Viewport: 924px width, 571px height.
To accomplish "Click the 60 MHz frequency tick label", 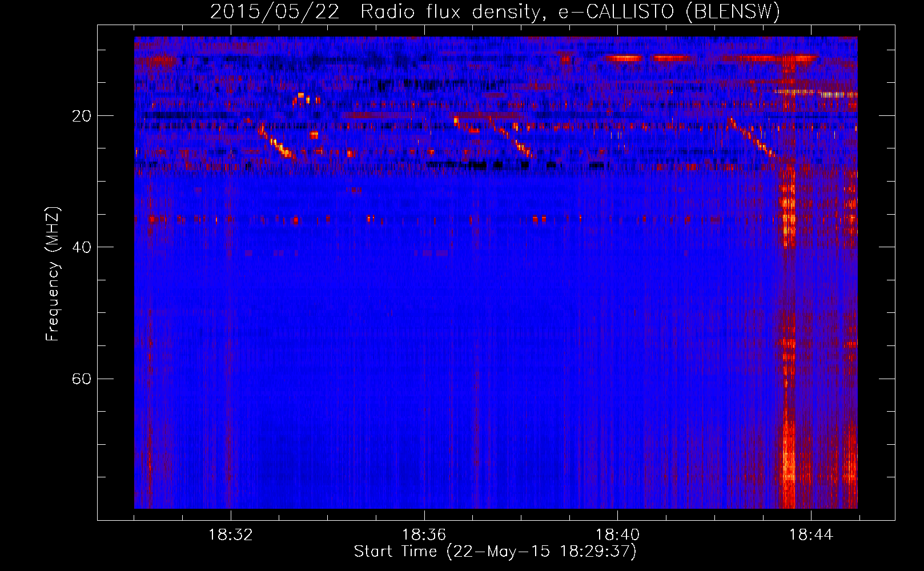I will coord(82,379).
